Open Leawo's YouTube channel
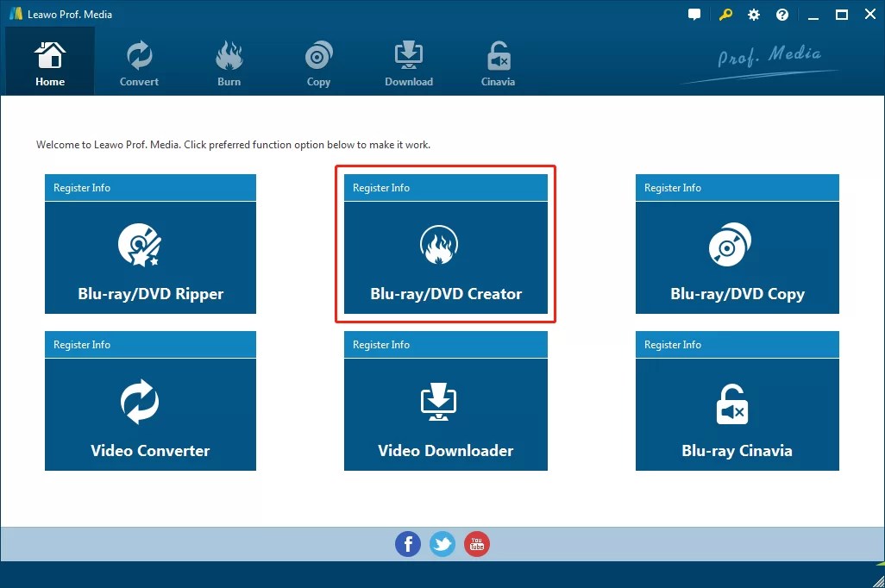The width and height of the screenshot is (885, 588). pyautogui.click(x=477, y=544)
